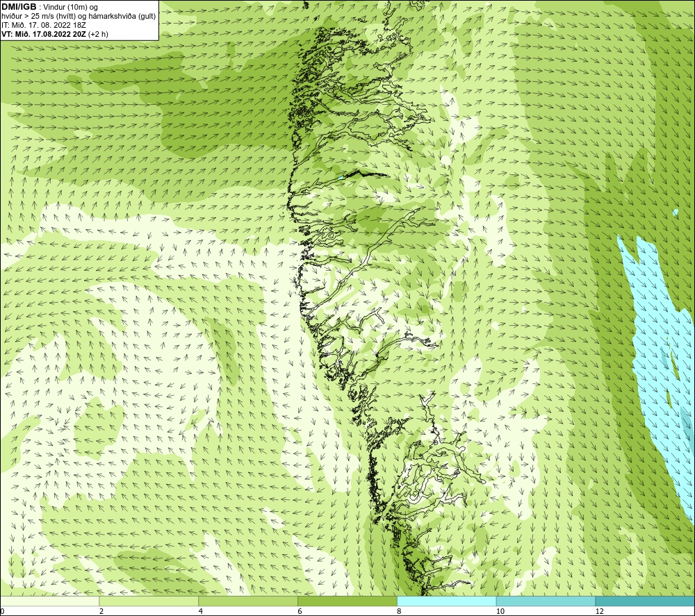Image resolution: width=695 pixels, height=616 pixels.
Task: Click the 10-12 m/s teal color band
Action: coord(546,601)
